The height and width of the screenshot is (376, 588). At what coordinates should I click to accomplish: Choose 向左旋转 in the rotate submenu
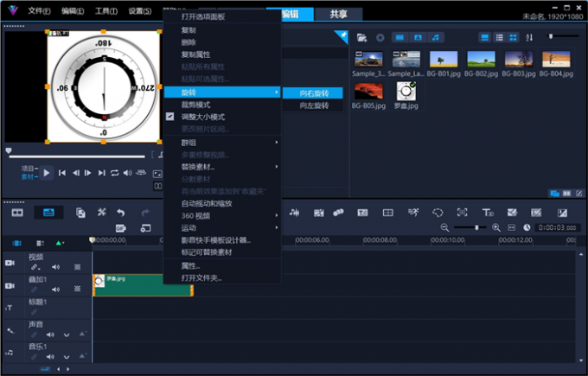tap(313, 105)
